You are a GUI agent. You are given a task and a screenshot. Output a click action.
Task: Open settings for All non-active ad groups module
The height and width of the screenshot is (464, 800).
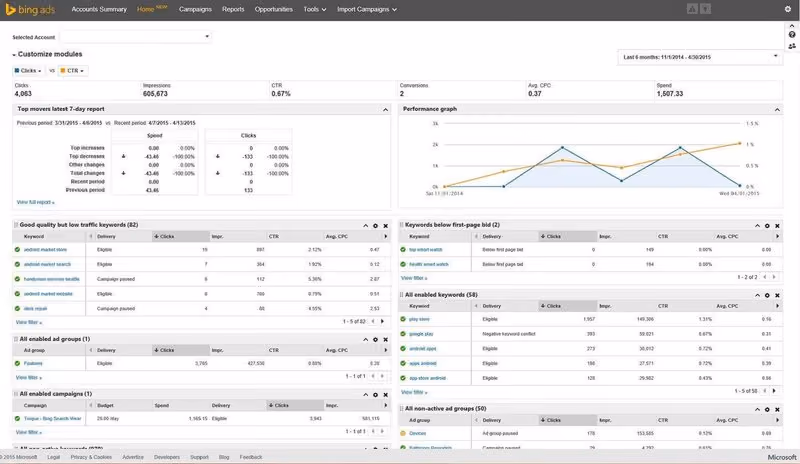point(767,409)
